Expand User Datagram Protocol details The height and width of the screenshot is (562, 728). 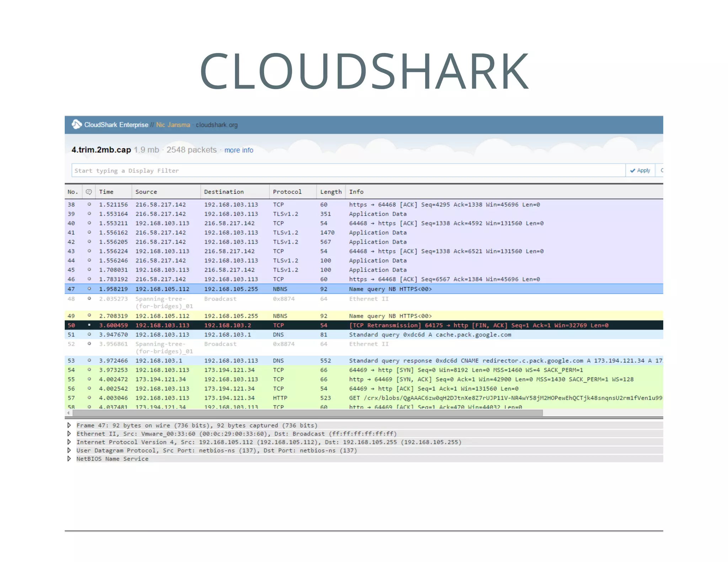coord(69,450)
